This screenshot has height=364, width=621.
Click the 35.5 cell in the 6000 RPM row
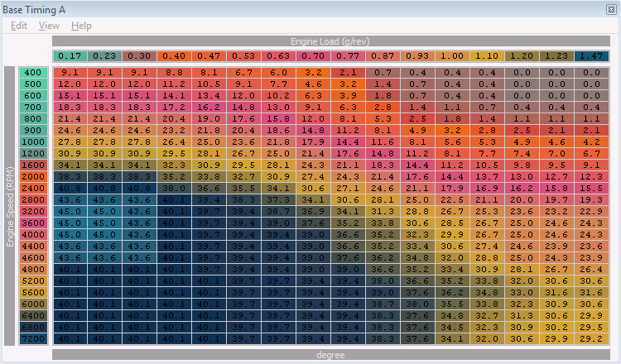(452, 304)
